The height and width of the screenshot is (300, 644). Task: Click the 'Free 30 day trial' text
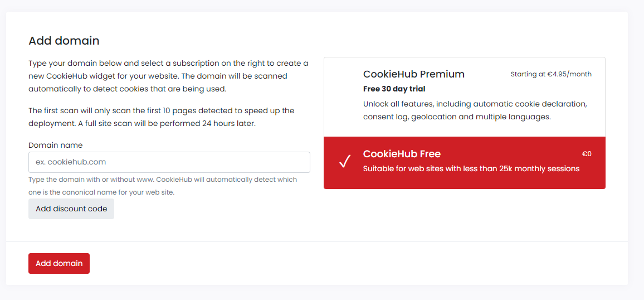(x=394, y=89)
